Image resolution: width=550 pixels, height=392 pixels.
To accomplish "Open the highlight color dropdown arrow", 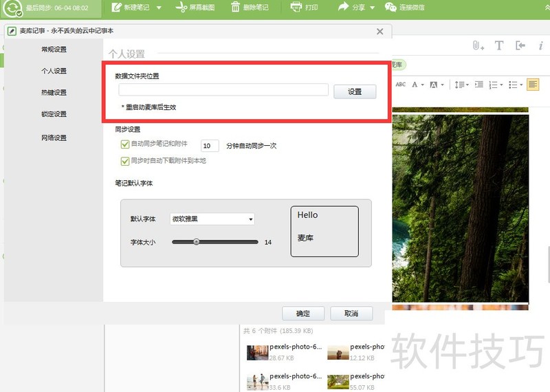I will [442, 85].
